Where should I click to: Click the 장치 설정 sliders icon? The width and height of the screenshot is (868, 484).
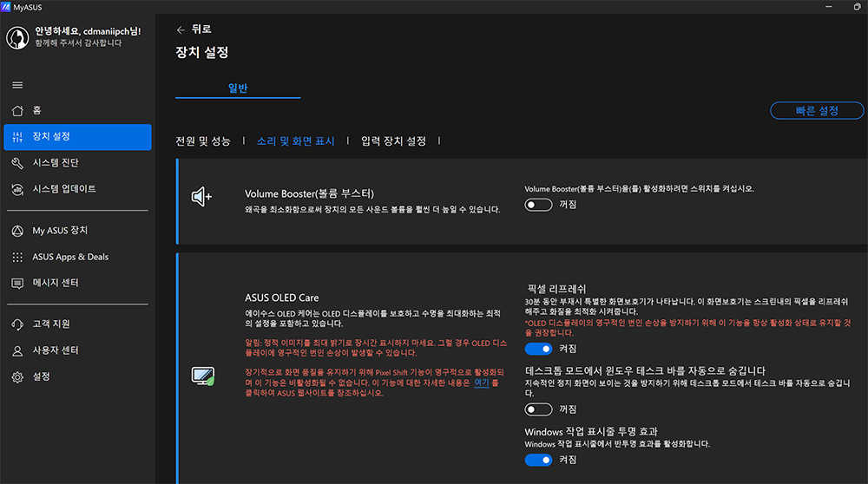(17, 137)
